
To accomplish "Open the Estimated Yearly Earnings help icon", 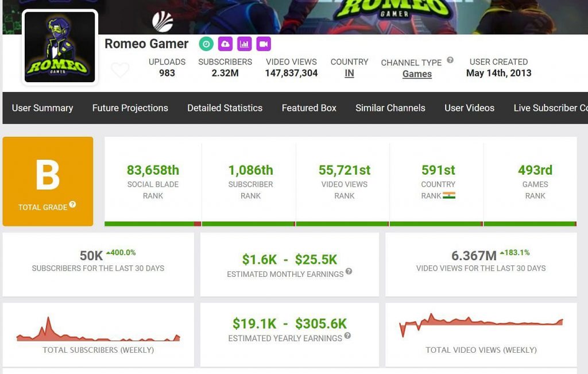I will pos(347,336).
